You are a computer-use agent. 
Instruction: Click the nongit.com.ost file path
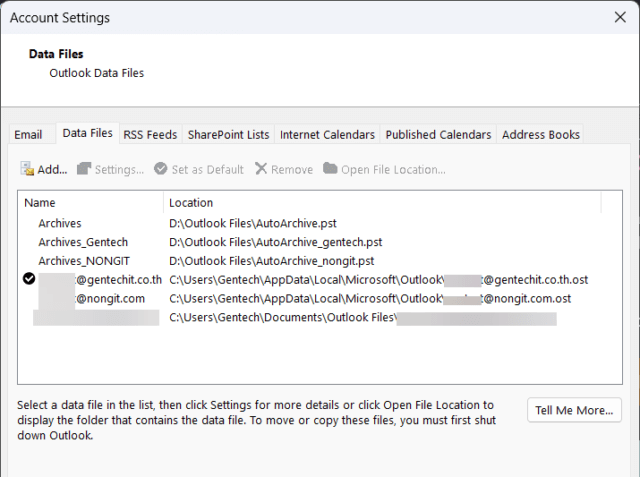click(370, 298)
